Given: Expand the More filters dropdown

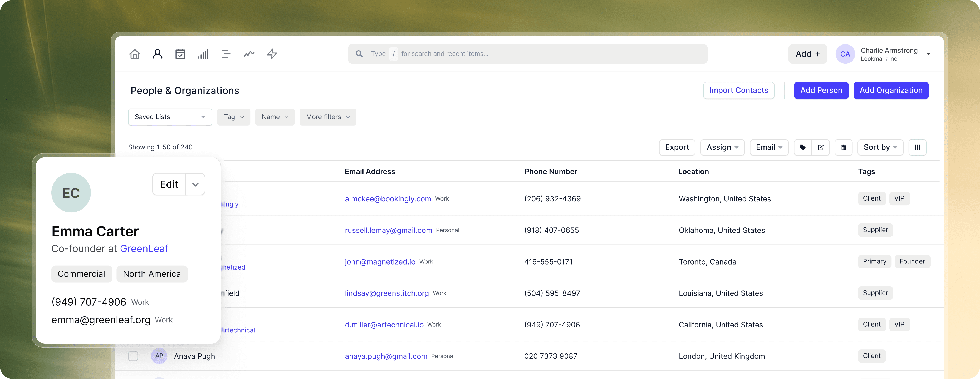Looking at the screenshot, I should click(x=327, y=117).
